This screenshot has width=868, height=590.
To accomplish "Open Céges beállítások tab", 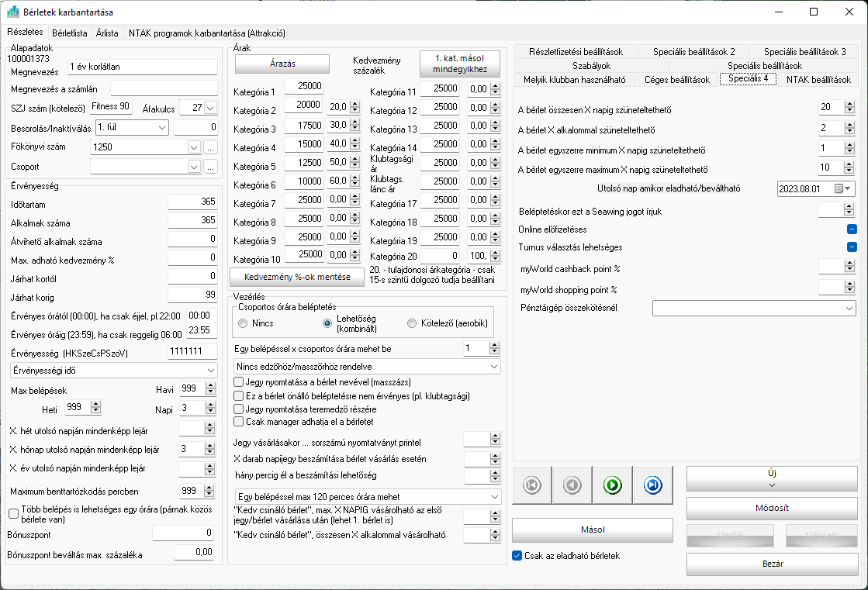I will click(x=677, y=80).
